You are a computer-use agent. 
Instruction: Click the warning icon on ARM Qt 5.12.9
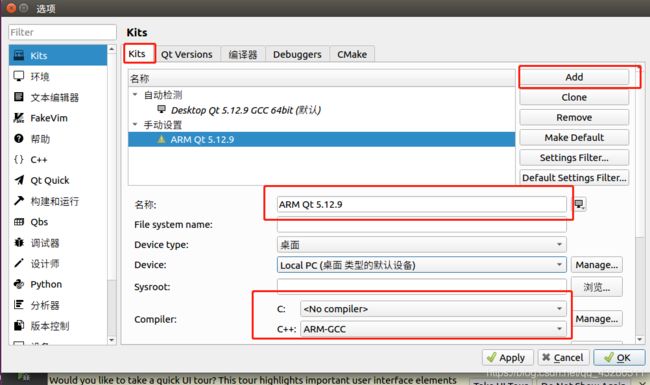(x=161, y=139)
